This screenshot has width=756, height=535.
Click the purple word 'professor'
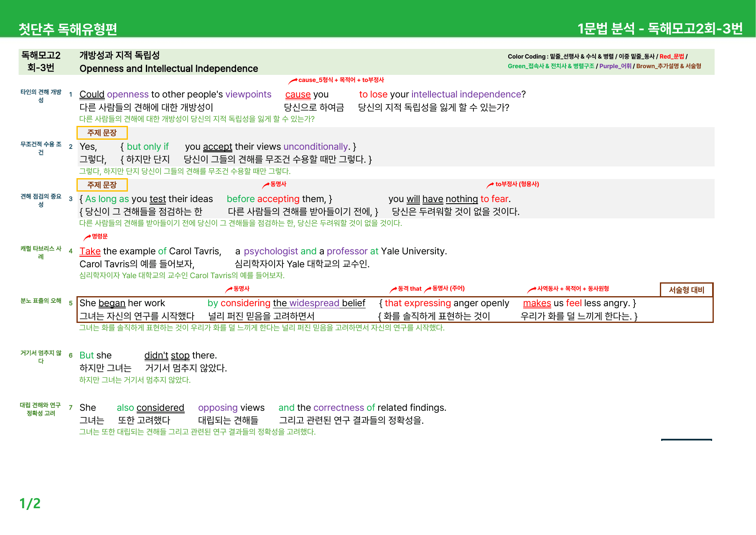point(347,251)
